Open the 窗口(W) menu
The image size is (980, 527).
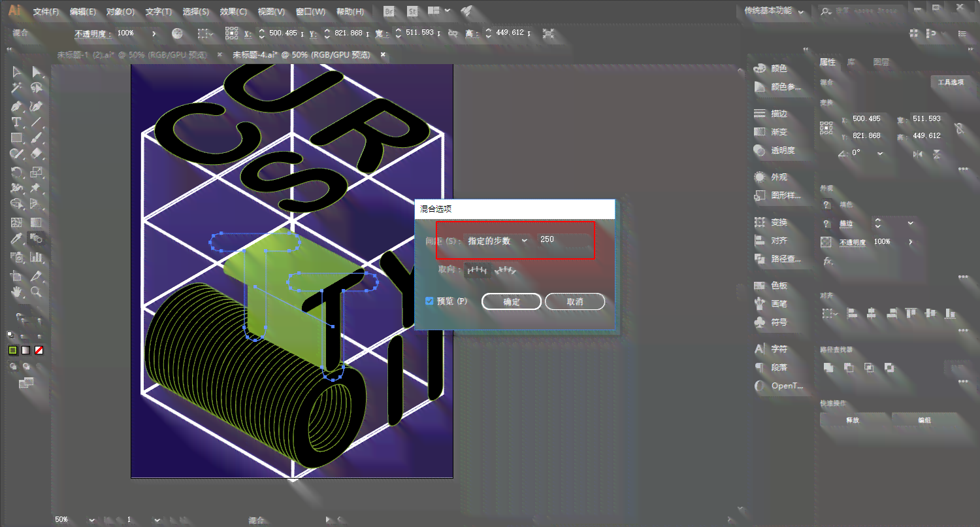(310, 12)
